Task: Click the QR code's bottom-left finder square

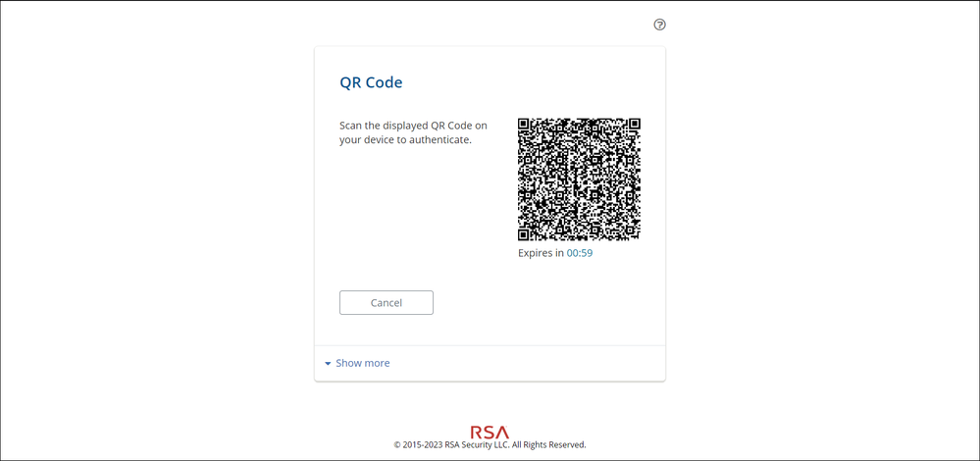Action: [x=524, y=234]
